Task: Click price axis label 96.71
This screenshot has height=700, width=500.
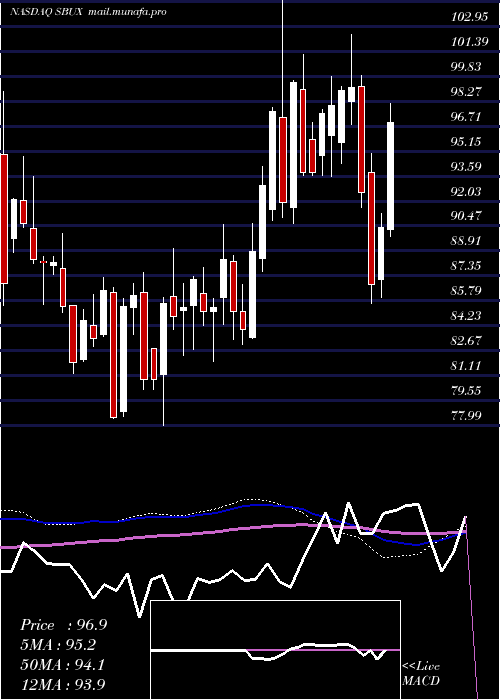Action: tap(467, 117)
